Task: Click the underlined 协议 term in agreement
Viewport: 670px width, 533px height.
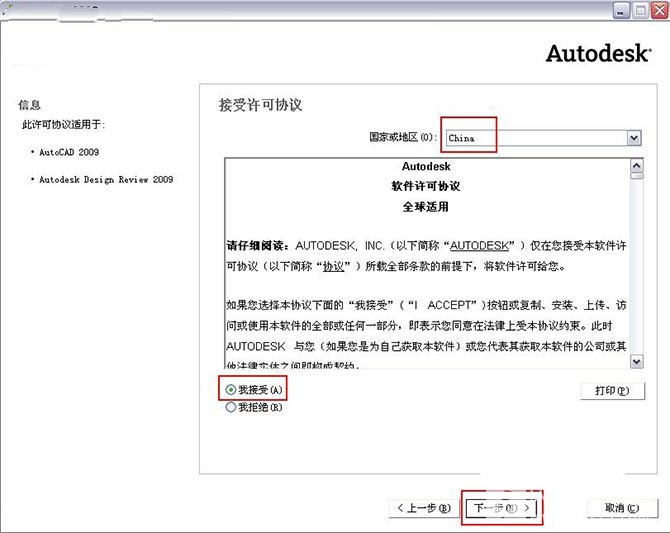Action: [x=334, y=266]
